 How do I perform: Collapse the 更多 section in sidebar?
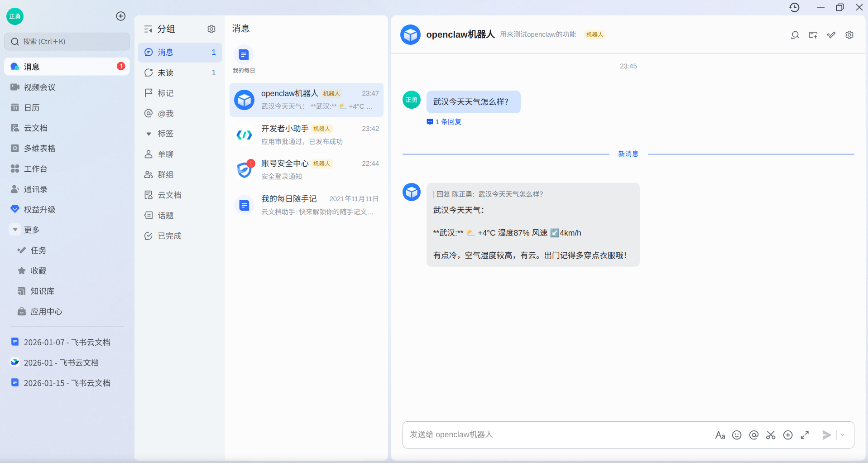coord(15,229)
